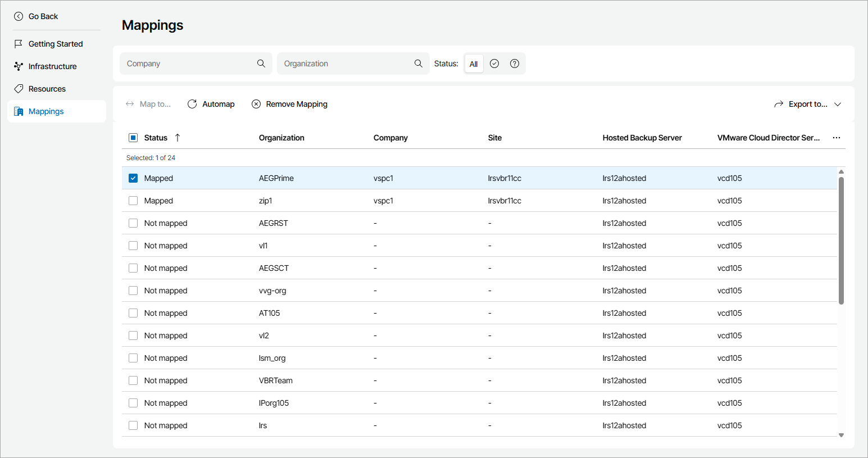Image resolution: width=868 pixels, height=458 pixels.
Task: Open Getting Started page link
Action: pos(55,44)
